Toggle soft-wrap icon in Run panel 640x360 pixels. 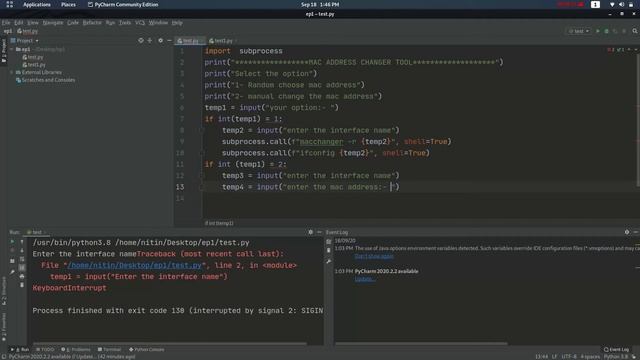(x=22, y=259)
